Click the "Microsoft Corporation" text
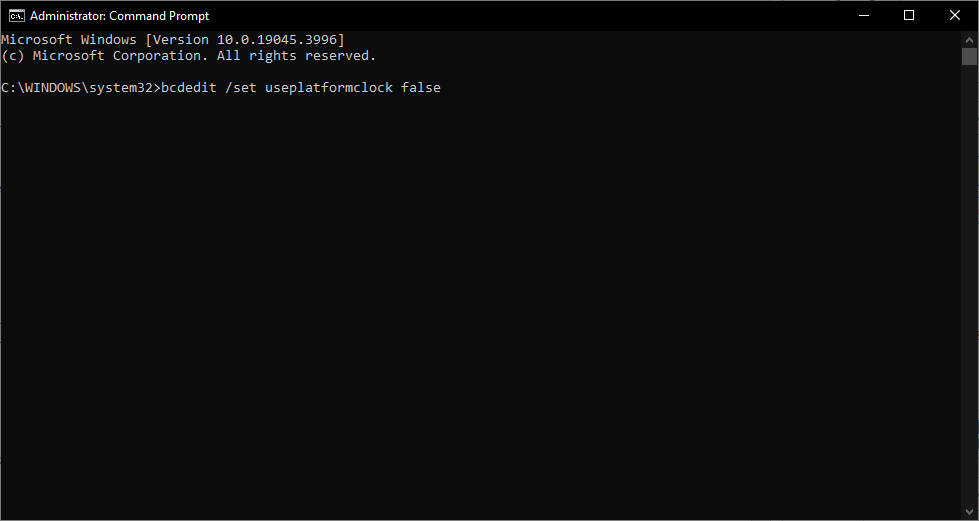Screen dimensions: 979x521 click(120, 56)
